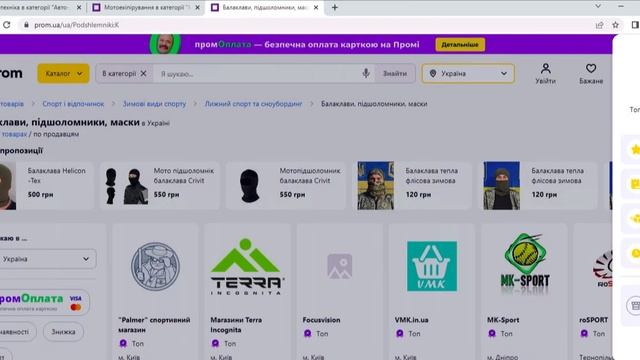The height and width of the screenshot is (360, 640).
Task: Remove the 'В категорії' search filter
Action: (143, 73)
